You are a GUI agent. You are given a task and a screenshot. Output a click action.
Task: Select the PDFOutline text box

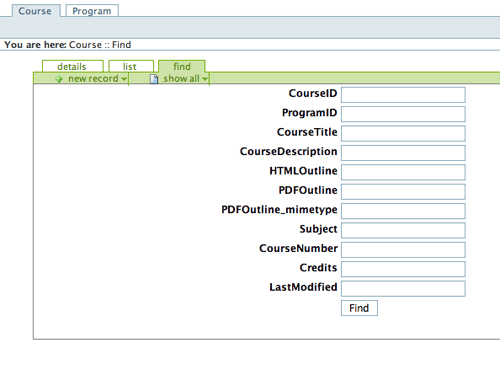coord(403,192)
